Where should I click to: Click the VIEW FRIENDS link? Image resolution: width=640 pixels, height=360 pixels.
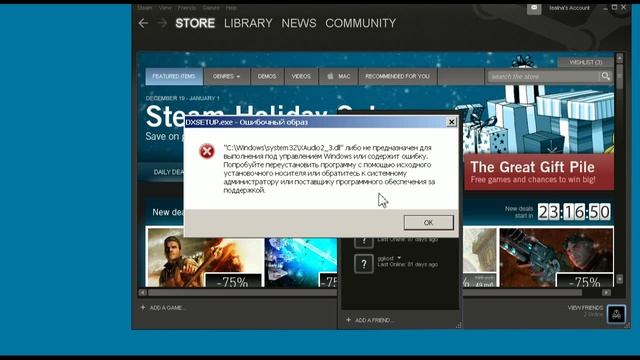[585, 307]
